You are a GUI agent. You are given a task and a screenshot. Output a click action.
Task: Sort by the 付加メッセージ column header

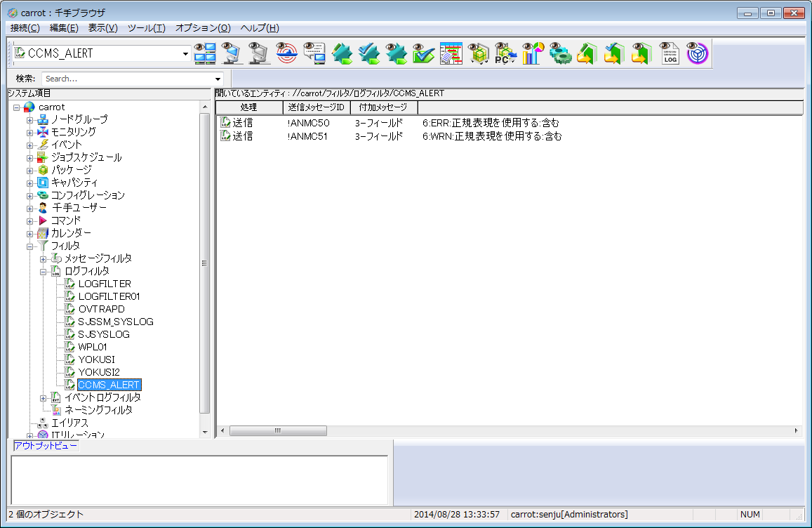pyautogui.click(x=384, y=107)
